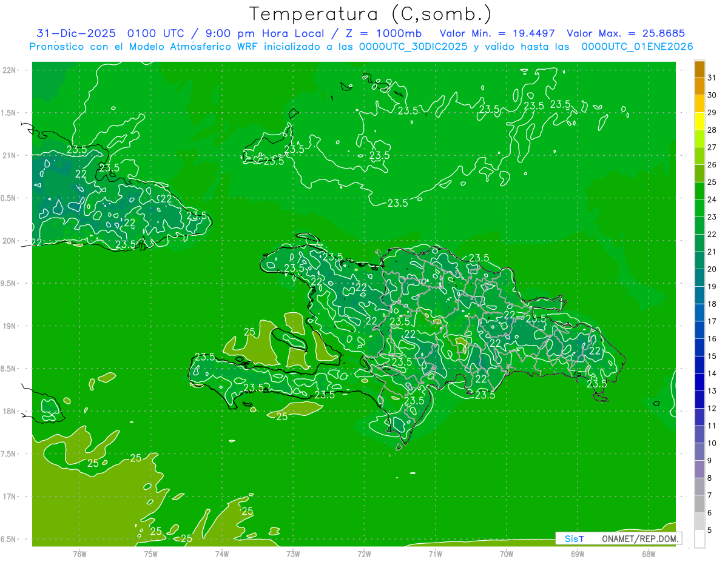Image resolution: width=728 pixels, height=562 pixels.
Task: Click the color bar segment between 9 and 10
Action: pos(699,452)
